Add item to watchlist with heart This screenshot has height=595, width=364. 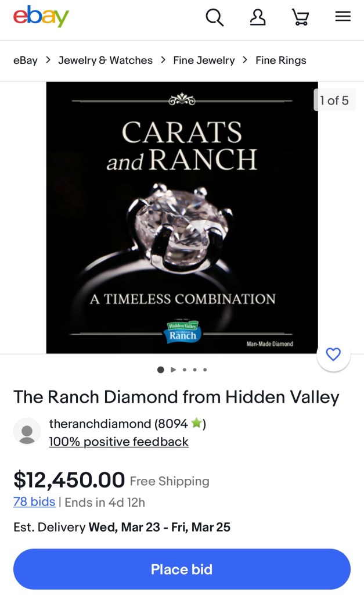333,354
